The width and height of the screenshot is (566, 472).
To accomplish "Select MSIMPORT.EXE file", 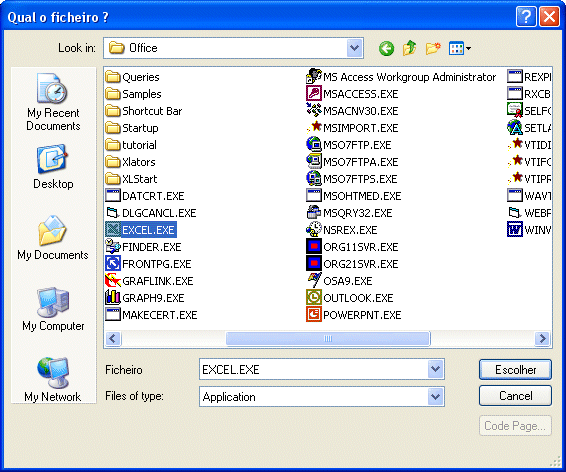I will point(352,128).
